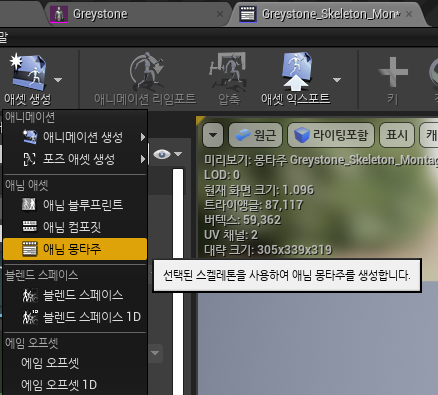Click the 표시 show button
438x395 pixels.
[397, 135]
